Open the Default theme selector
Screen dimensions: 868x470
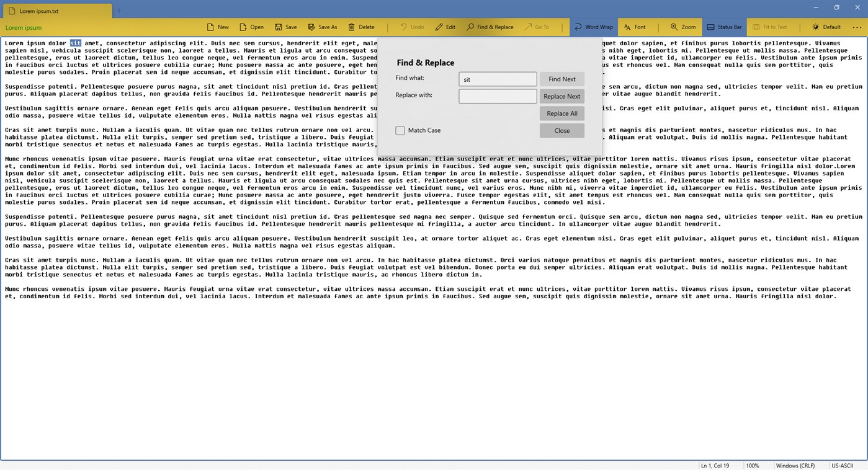pos(826,27)
